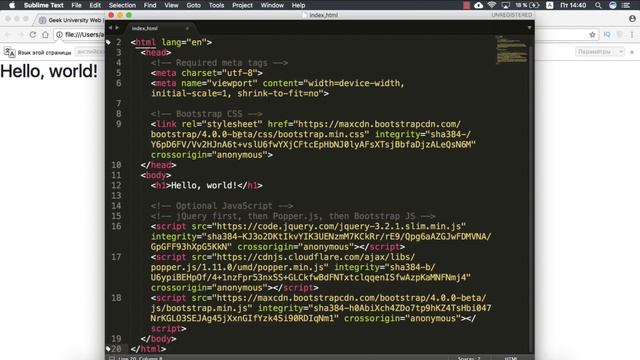Toggle side panel icon in Sublime status bar
Image resolution: width=640 pixels, height=360 pixels.
(111, 358)
